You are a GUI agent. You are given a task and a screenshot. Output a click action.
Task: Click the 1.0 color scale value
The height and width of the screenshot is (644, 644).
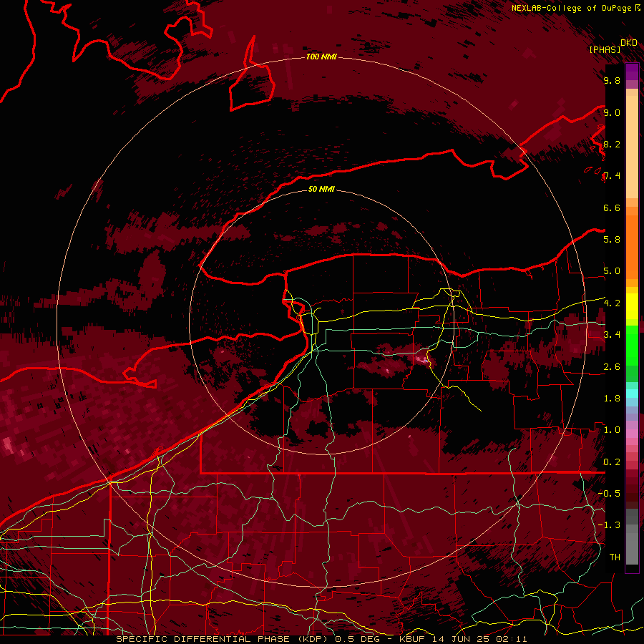tap(612, 430)
